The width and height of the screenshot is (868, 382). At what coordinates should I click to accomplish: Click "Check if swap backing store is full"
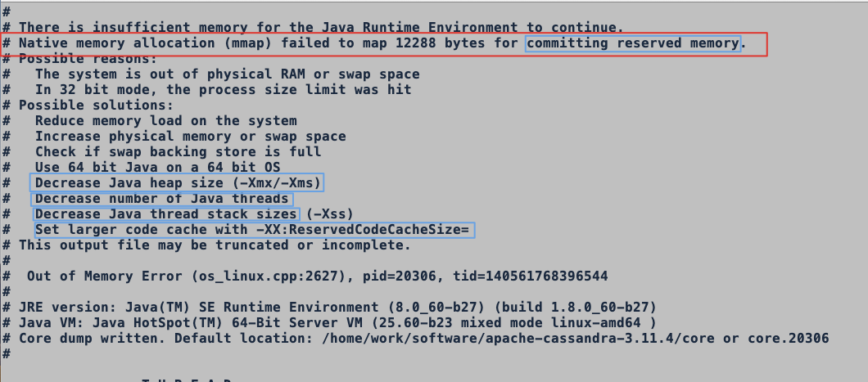click(179, 151)
